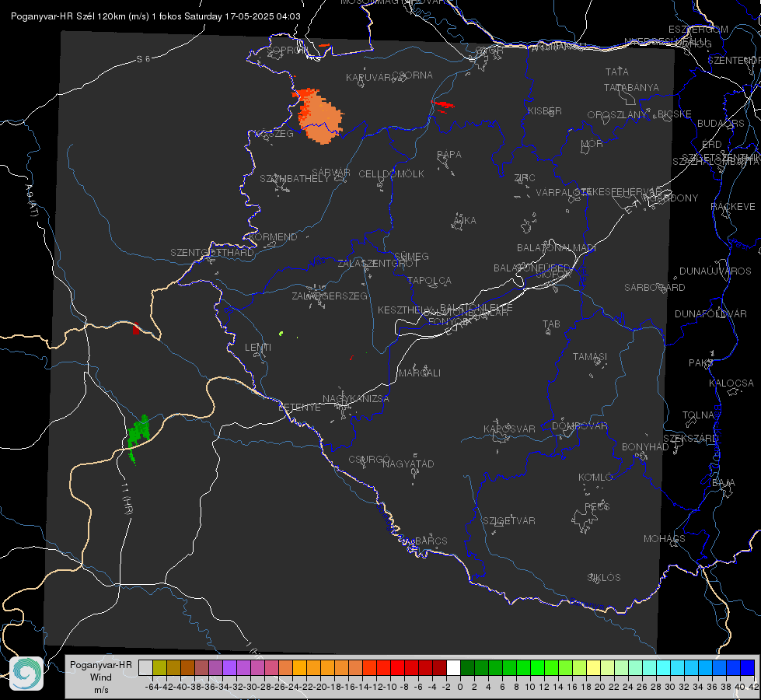Click the BARCS city label
Image resolution: width=761 pixels, height=700 pixels.
click(x=431, y=541)
